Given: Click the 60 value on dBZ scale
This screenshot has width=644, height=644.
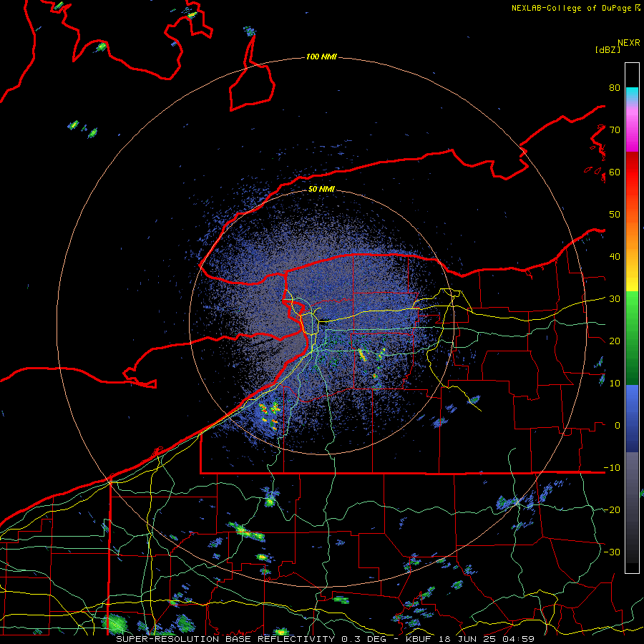Looking at the screenshot, I should [615, 172].
